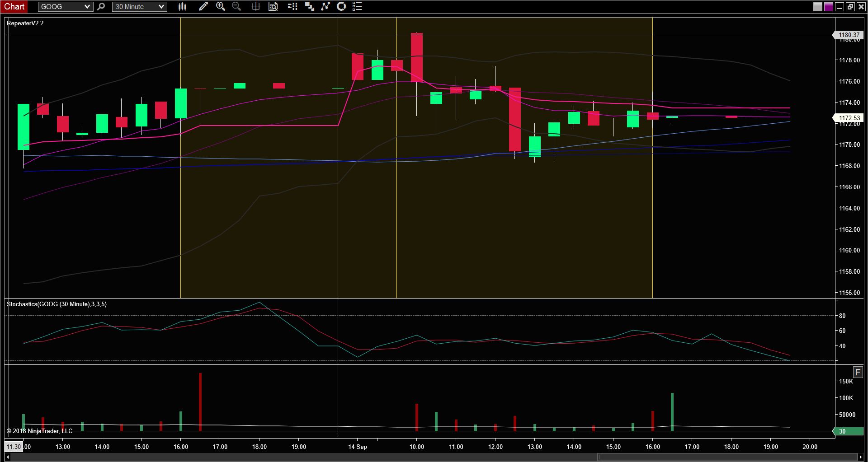Viewport: 868px width, 462px height.
Task: Open the data box icon
Action: 273,6
